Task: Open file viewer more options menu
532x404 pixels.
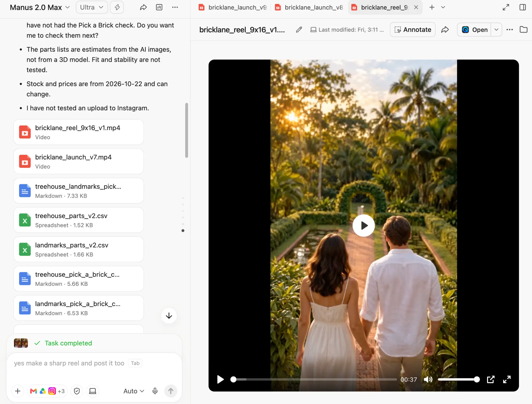Action: click(510, 30)
